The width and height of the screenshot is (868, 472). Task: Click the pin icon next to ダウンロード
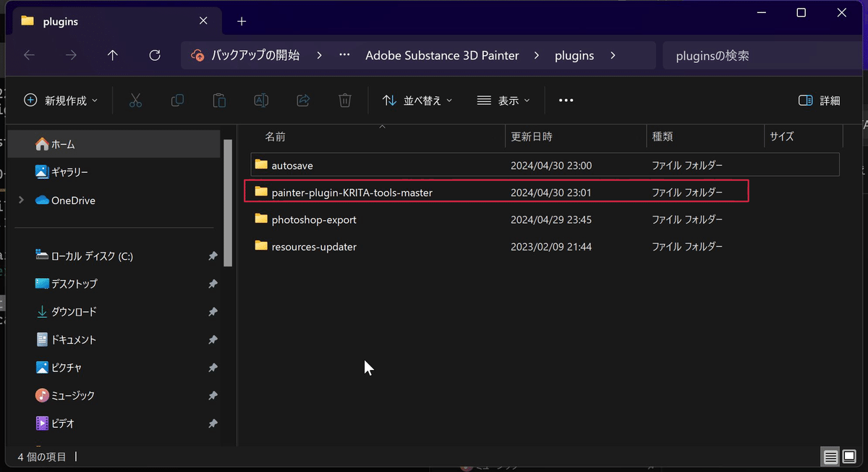pyautogui.click(x=213, y=312)
